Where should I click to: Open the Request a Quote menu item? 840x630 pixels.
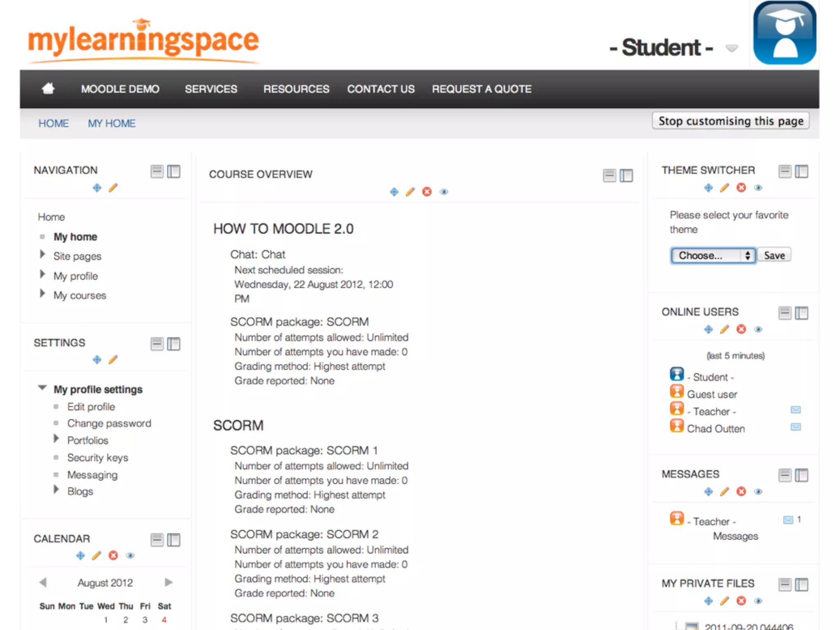[482, 89]
